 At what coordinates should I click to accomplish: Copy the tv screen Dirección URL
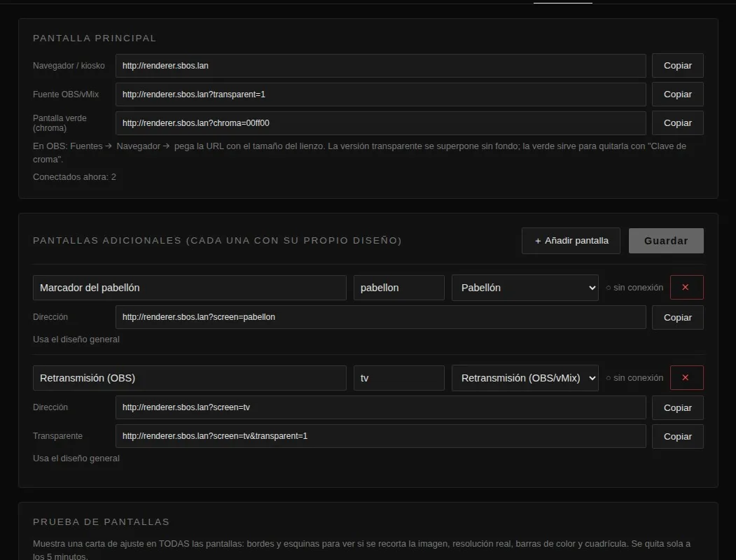pyautogui.click(x=677, y=408)
